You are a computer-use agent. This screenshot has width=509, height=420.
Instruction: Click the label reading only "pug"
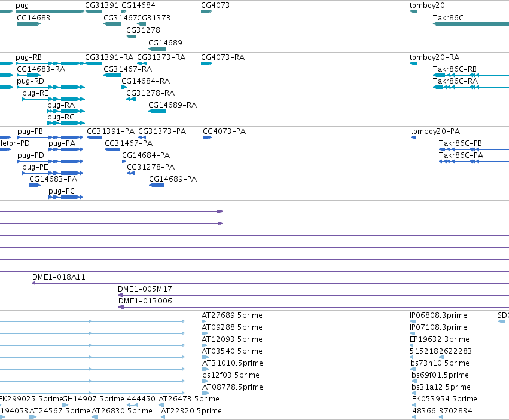coord(22,5)
